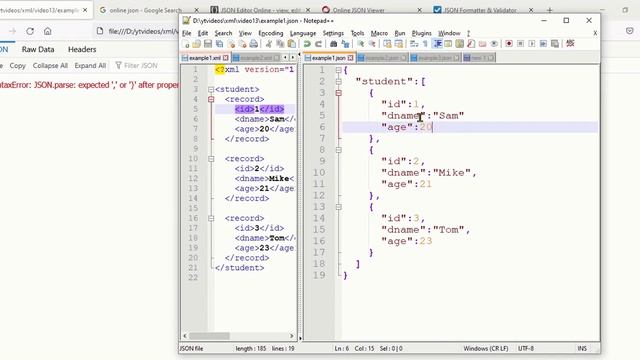Click the Zoom Out icon
The width and height of the screenshot is (640, 360).
pyautogui.click(x=372, y=44)
